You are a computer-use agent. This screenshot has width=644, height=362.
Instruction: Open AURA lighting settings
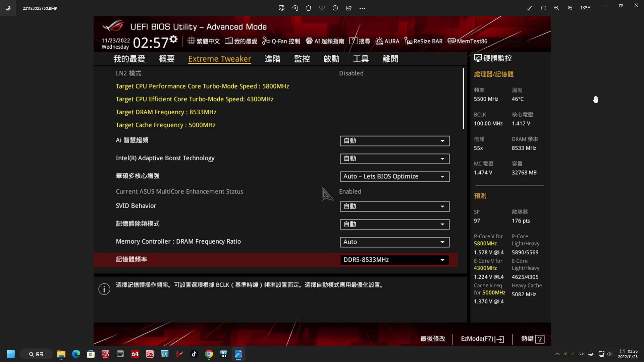[x=387, y=41]
